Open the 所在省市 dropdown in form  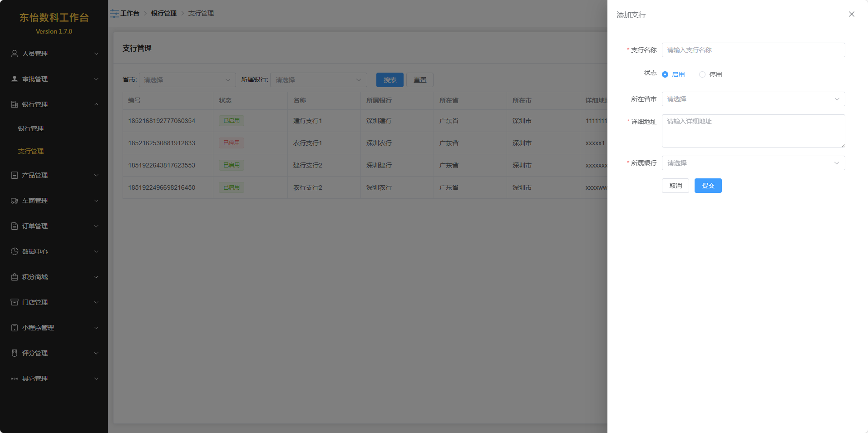click(x=753, y=99)
